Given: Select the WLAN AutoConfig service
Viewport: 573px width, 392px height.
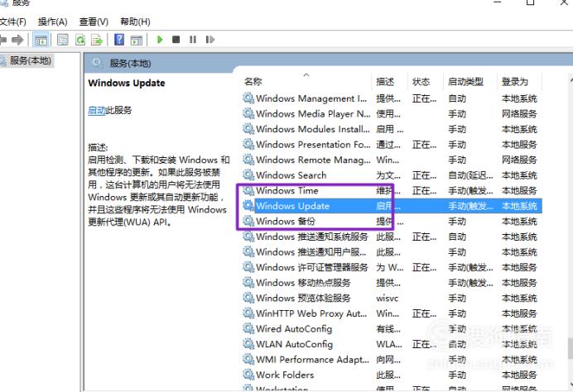Looking at the screenshot, I should 392,344.
